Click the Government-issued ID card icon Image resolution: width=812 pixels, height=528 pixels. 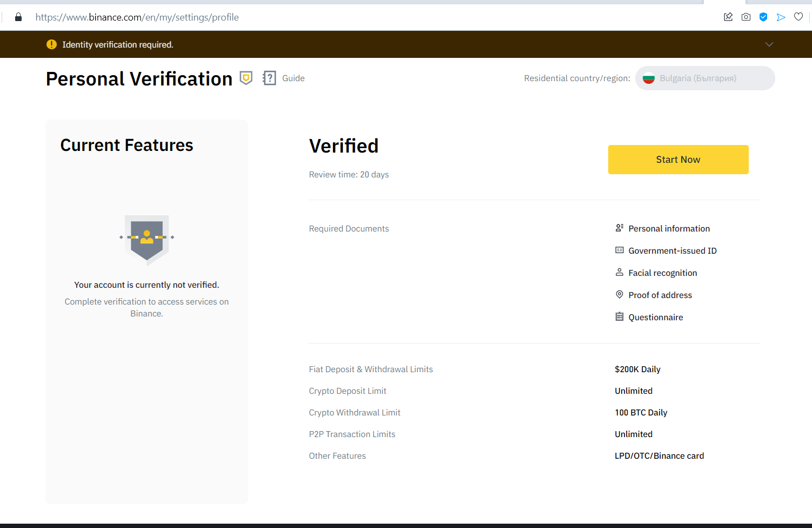point(620,250)
